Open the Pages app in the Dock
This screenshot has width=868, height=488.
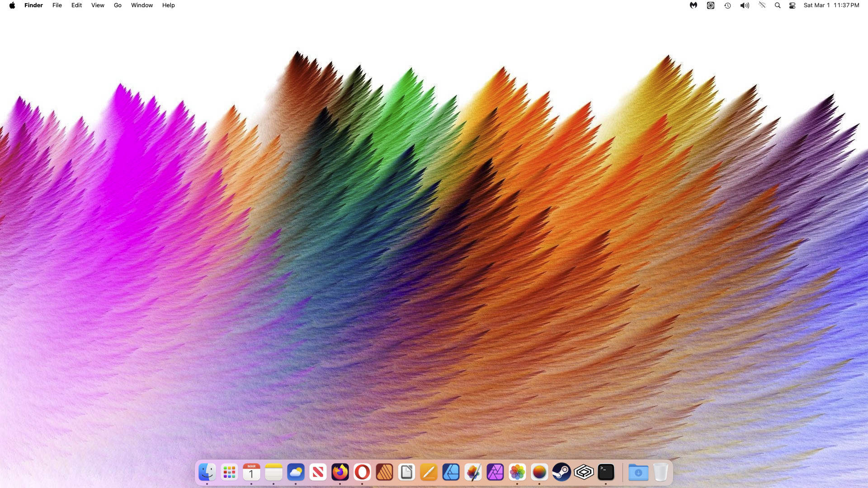pos(429,473)
